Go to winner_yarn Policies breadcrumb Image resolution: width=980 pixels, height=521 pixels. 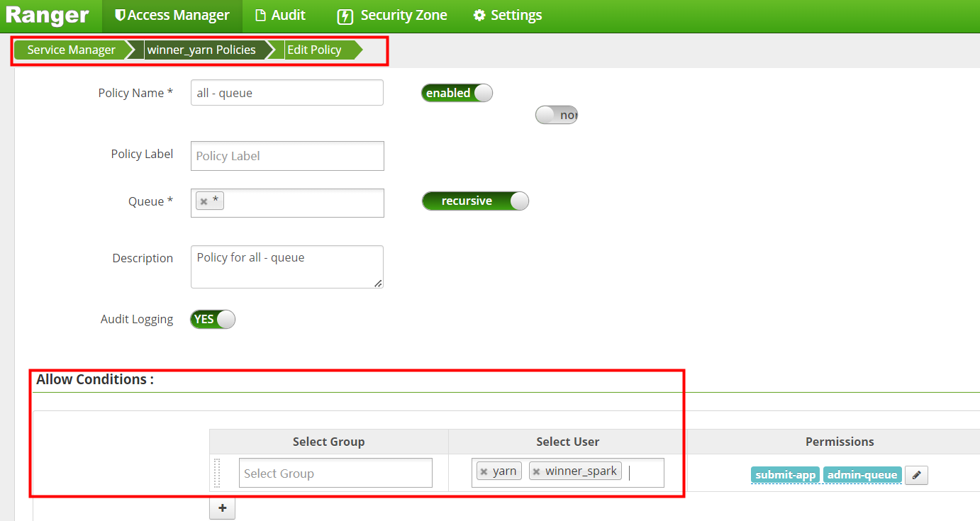201,50
